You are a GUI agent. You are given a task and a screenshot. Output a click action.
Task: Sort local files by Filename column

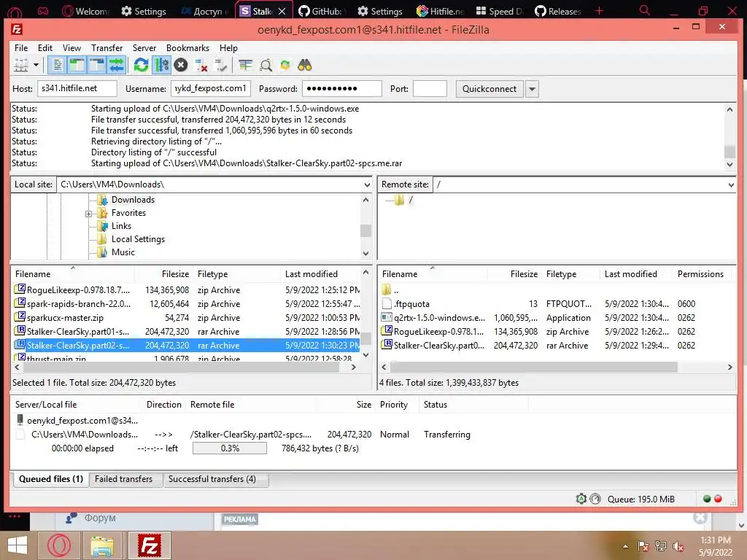click(33, 274)
